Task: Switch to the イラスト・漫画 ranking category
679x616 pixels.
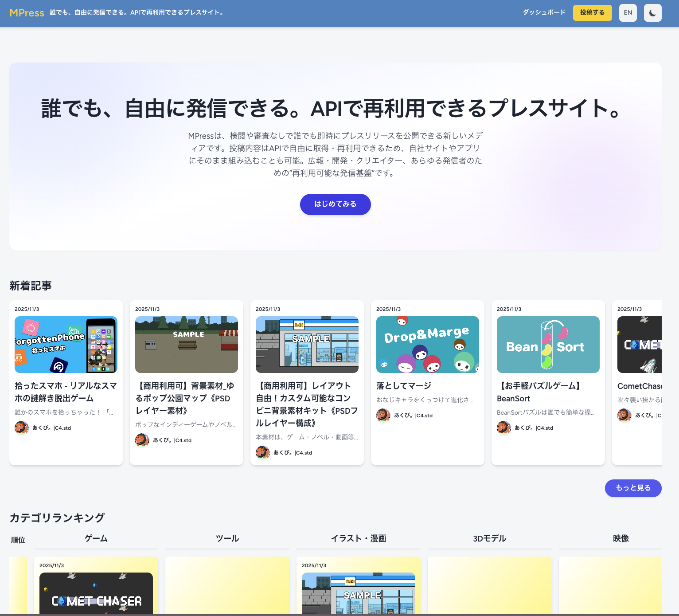Action: point(359,538)
